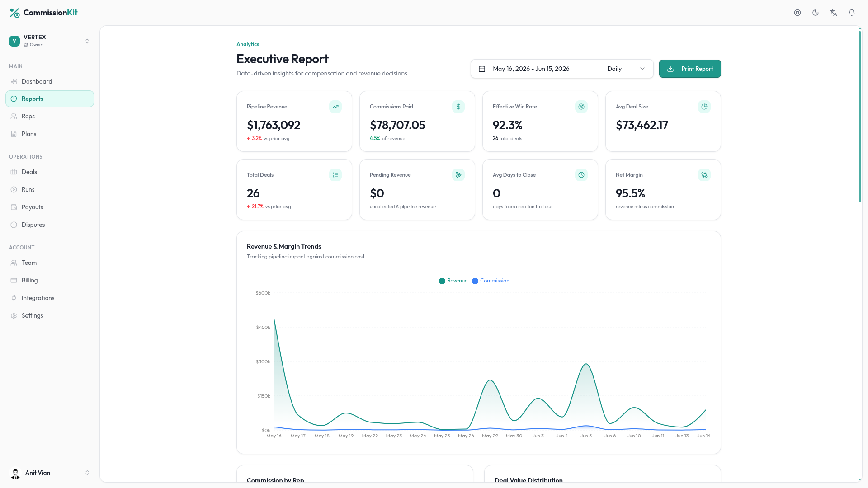
Task: Go to the Payouts page
Action: coord(50,207)
